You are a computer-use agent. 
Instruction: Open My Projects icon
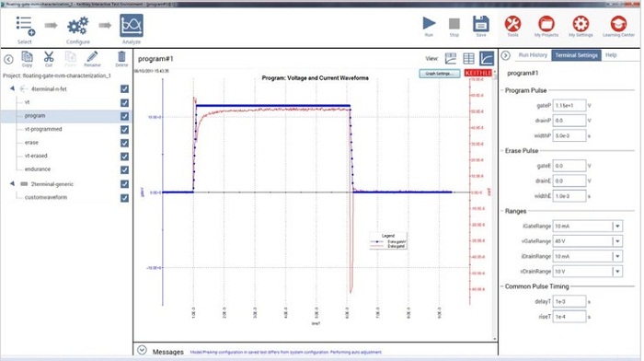coord(546,24)
